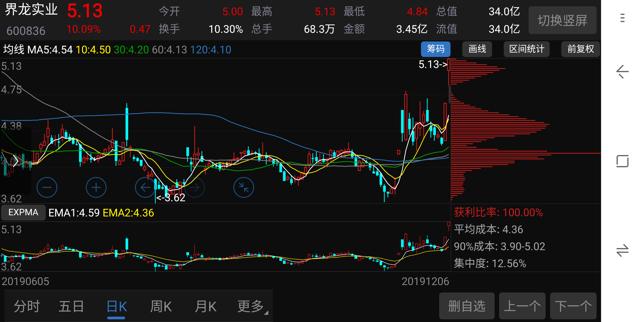This screenshot has height=322, width=644.
Task: Tap the 获利比率: 100.00% text
Action: click(498, 212)
